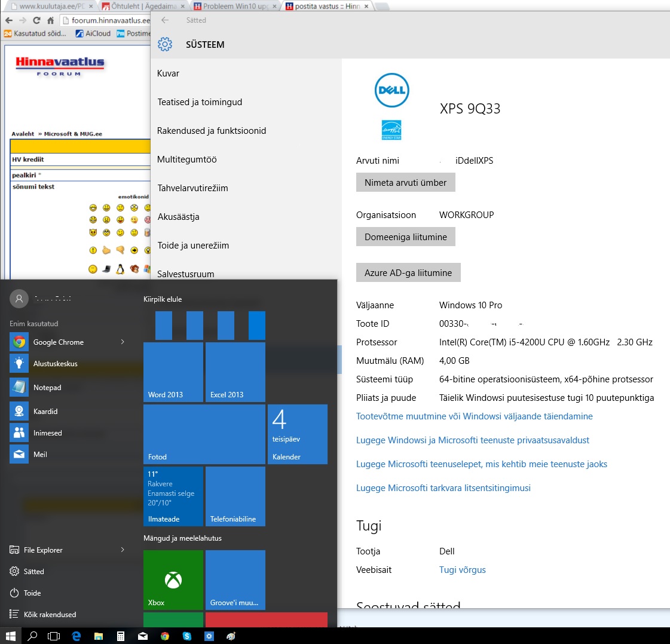
Task: Open Groove'i muusika tile
Action: coord(235,580)
